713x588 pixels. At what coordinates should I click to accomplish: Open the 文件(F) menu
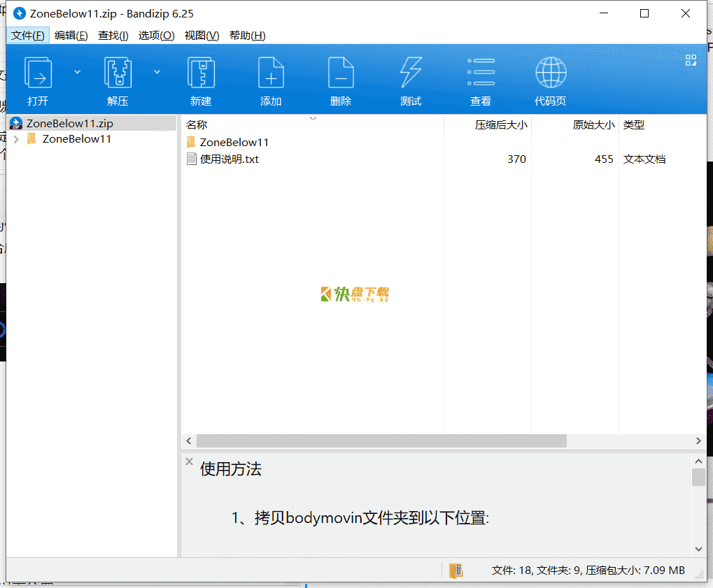(x=28, y=36)
